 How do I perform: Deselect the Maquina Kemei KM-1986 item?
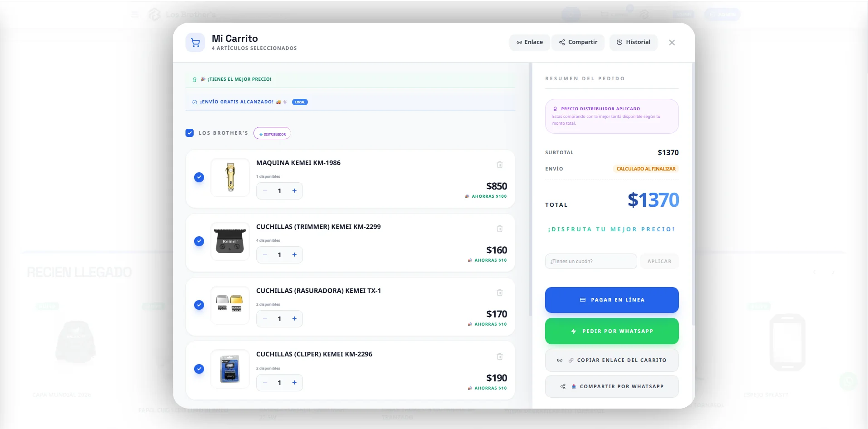point(199,177)
